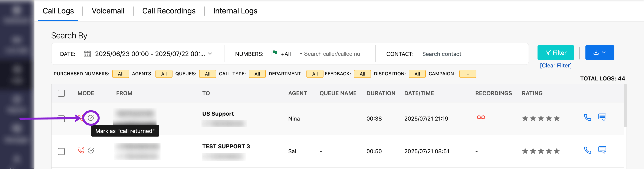Check the US Support row checkbox
644x169 pixels.
tap(61, 119)
